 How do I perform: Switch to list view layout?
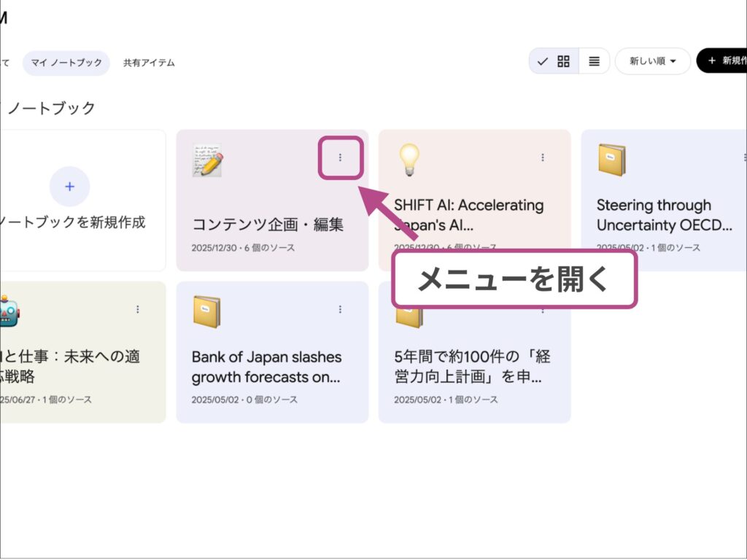point(594,61)
